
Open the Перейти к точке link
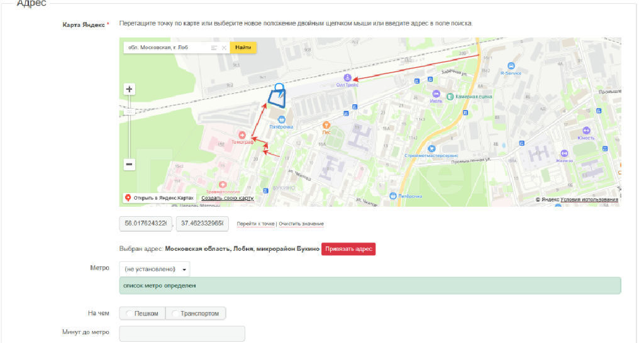click(255, 224)
